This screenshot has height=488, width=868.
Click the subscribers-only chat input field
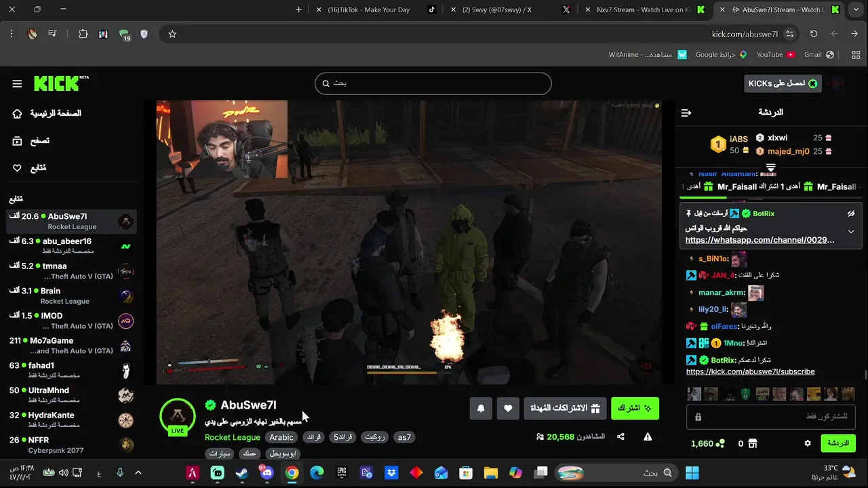pos(771,417)
